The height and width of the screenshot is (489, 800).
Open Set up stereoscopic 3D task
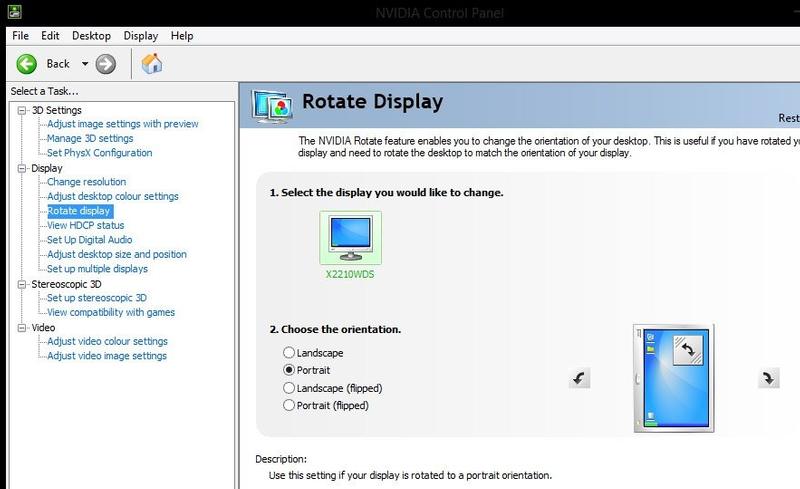coord(96,298)
